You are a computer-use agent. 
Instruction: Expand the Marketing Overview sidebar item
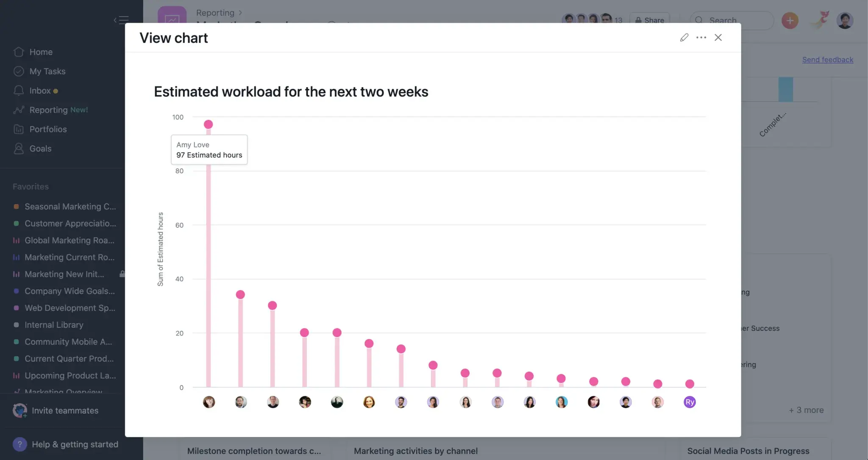coord(8,392)
